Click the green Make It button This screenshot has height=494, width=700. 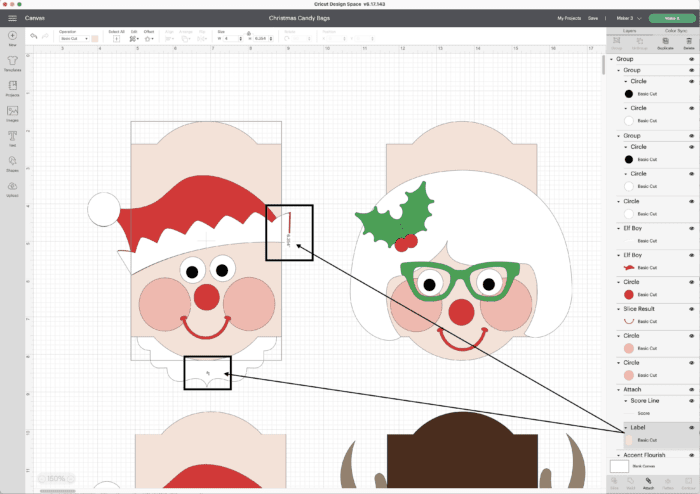(x=670, y=18)
